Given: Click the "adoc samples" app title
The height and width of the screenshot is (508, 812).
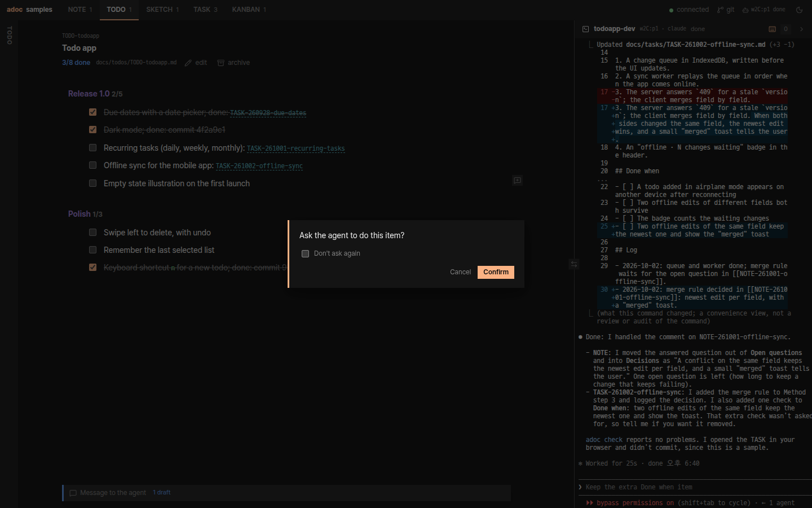Looking at the screenshot, I should 29,10.
